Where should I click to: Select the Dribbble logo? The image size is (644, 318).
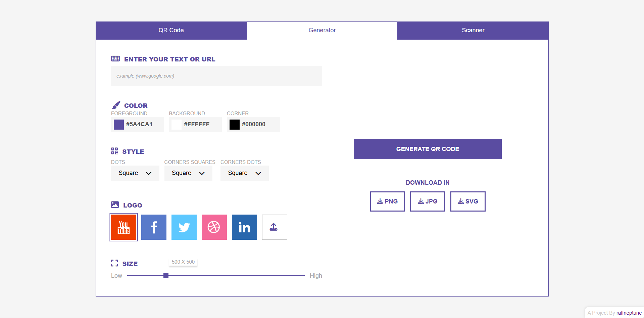pyautogui.click(x=214, y=227)
